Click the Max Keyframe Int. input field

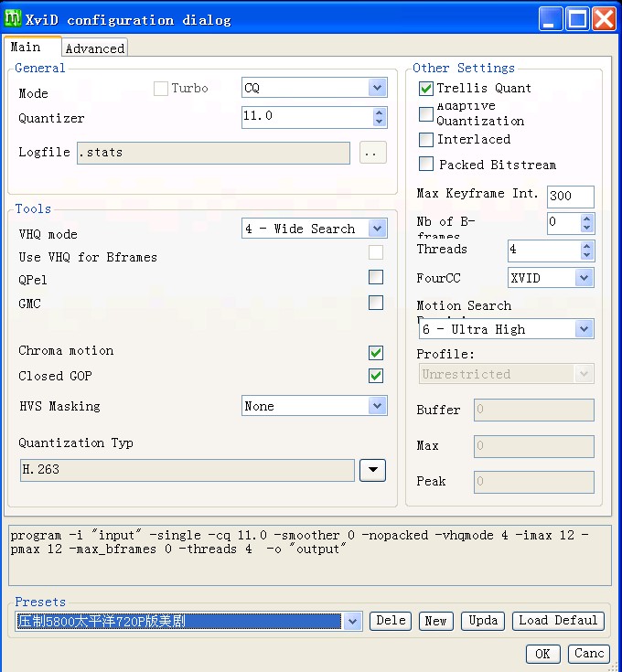[x=570, y=196]
